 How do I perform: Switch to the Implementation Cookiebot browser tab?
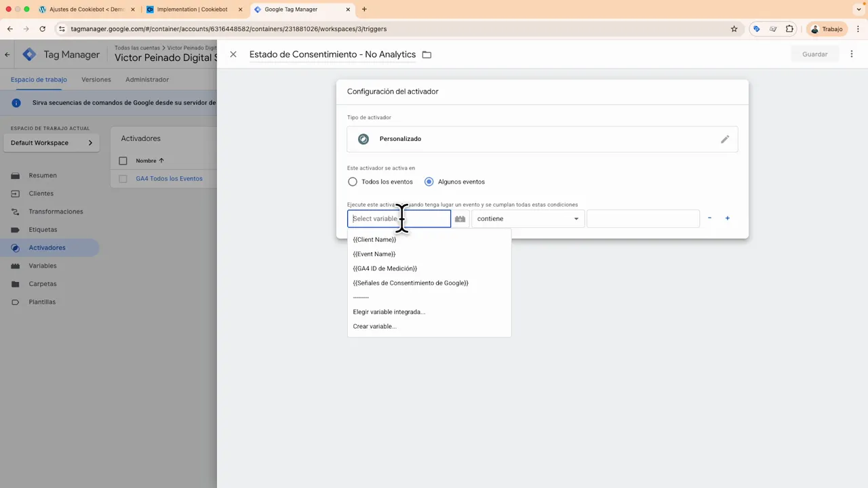(x=192, y=9)
